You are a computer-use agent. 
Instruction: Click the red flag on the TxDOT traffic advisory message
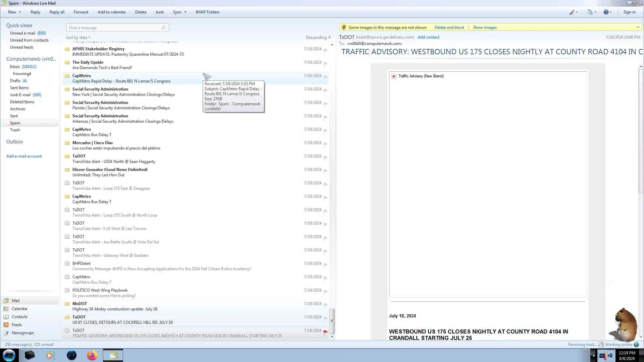pyautogui.click(x=325, y=332)
